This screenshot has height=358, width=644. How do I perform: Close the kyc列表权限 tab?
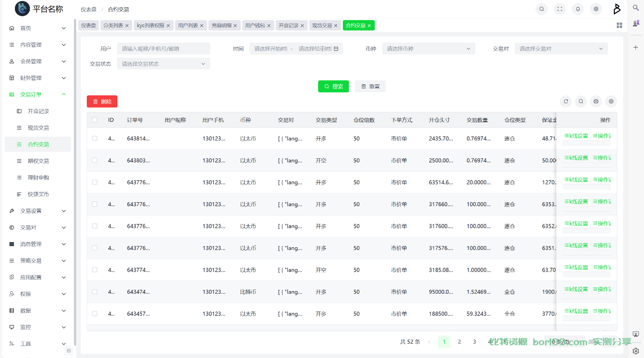tap(168, 26)
